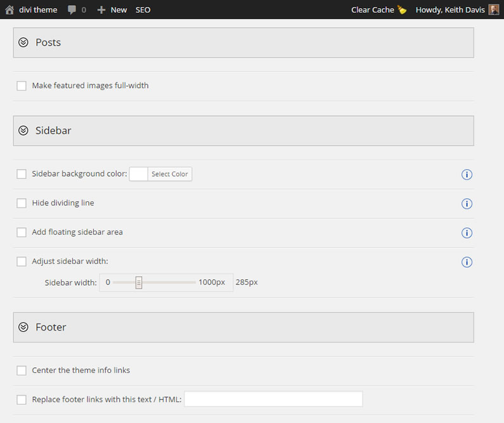This screenshot has height=423, width=504.
Task: Click the Sidebar width: label
Action: [71, 283]
